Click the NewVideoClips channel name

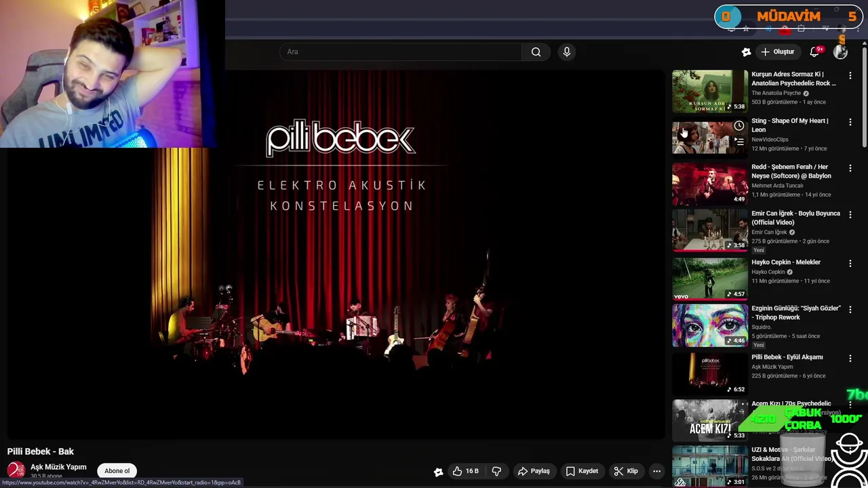point(770,140)
